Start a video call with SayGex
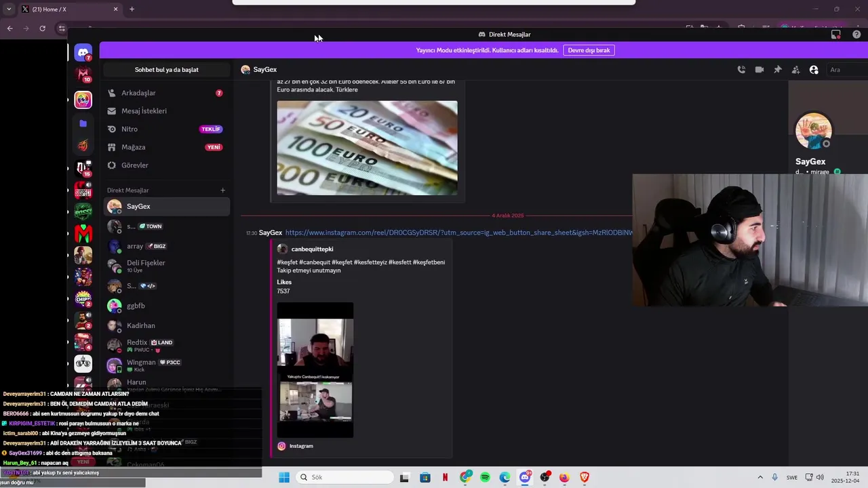The height and width of the screenshot is (488, 868). [x=759, y=70]
